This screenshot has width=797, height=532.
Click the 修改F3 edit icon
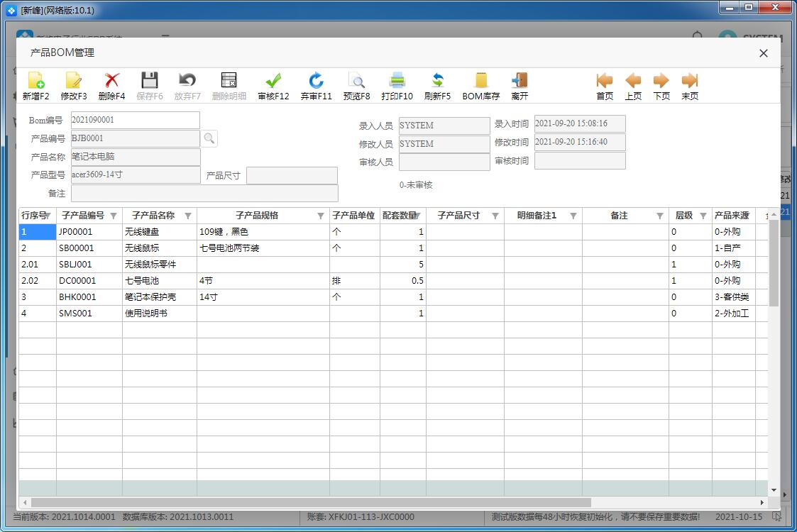click(x=74, y=80)
